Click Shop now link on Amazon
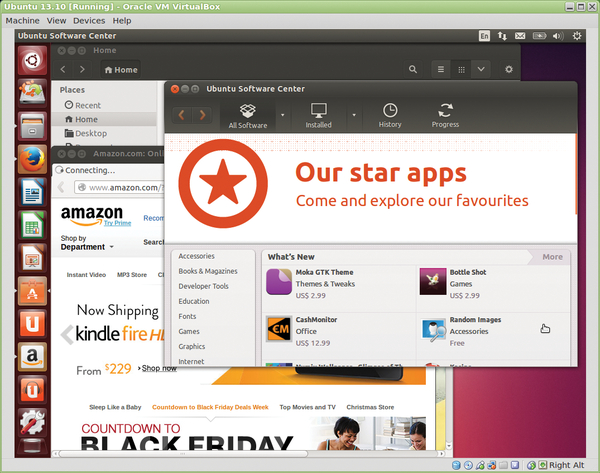 (159, 368)
